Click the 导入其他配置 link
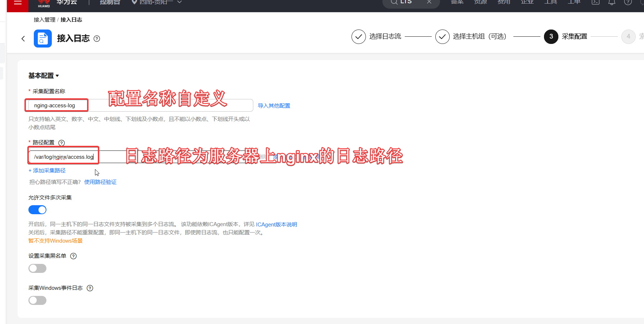Image resolution: width=644 pixels, height=324 pixels. pyautogui.click(x=274, y=106)
